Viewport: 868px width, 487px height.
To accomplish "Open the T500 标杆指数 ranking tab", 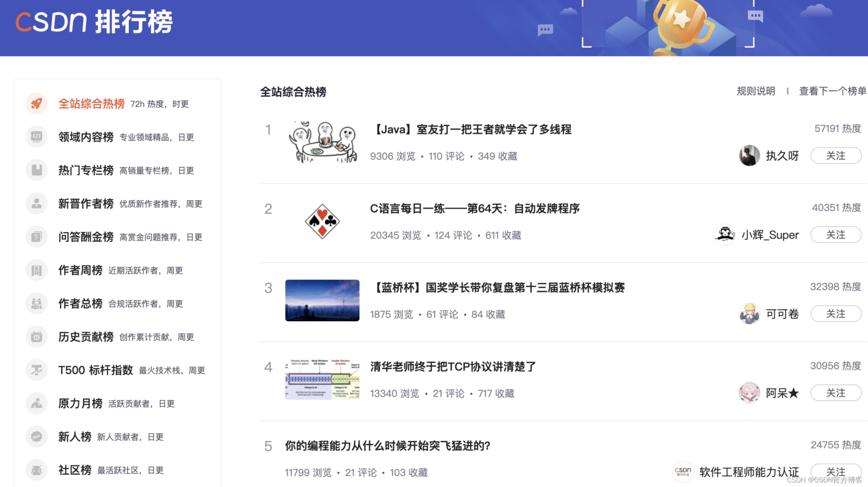I will coord(96,370).
